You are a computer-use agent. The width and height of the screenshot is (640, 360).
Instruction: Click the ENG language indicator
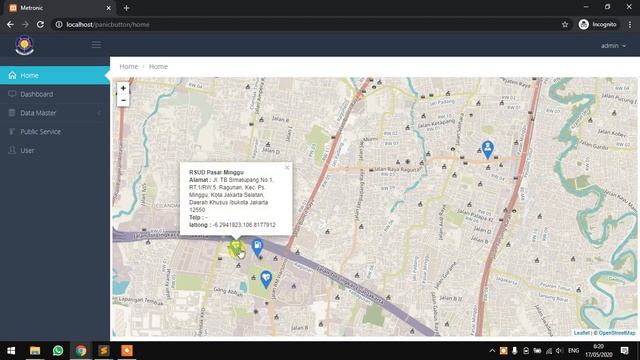pos(573,351)
